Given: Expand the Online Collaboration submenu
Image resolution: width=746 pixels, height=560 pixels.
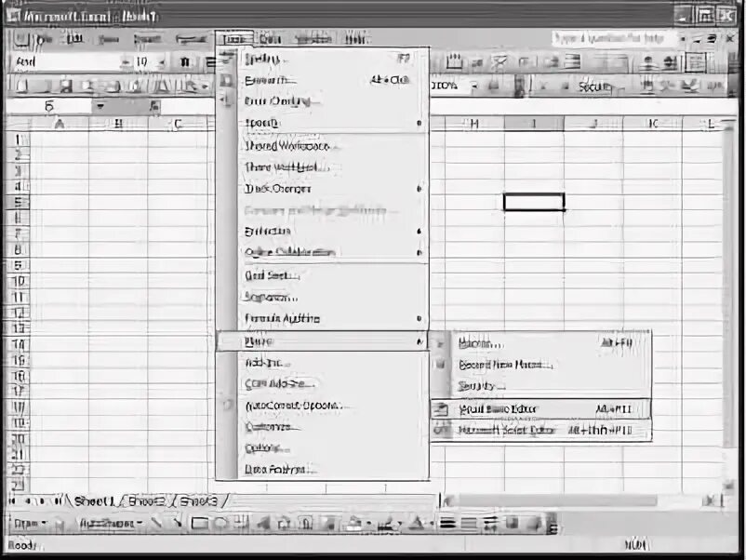Looking at the screenshot, I should [419, 253].
